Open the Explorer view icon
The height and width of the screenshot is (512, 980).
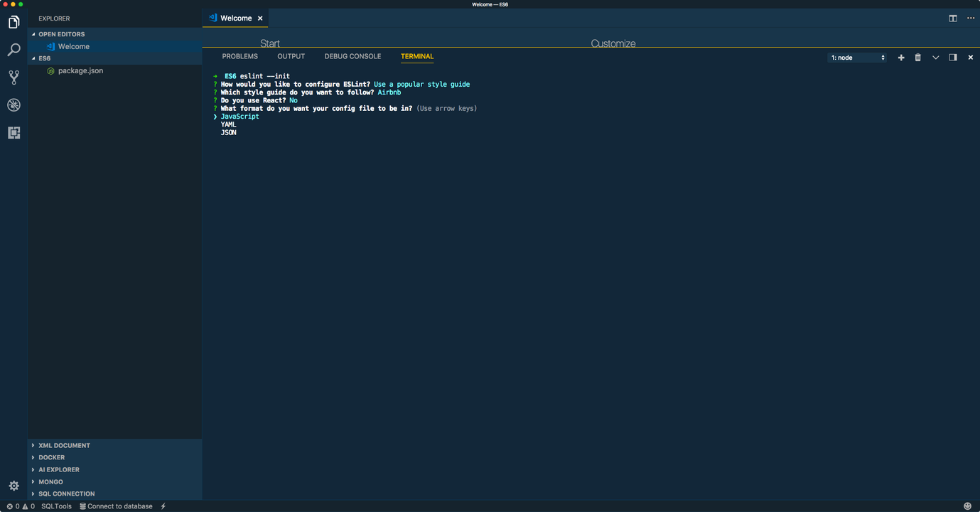pos(14,22)
